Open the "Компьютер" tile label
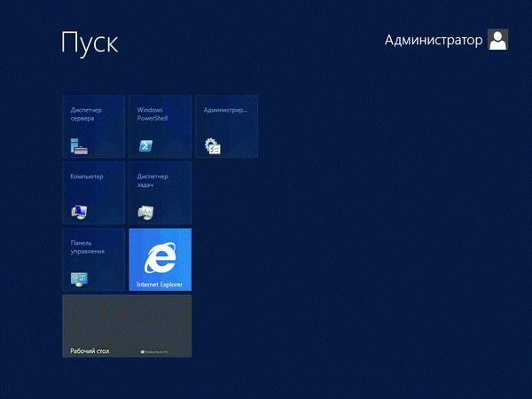 (x=87, y=176)
